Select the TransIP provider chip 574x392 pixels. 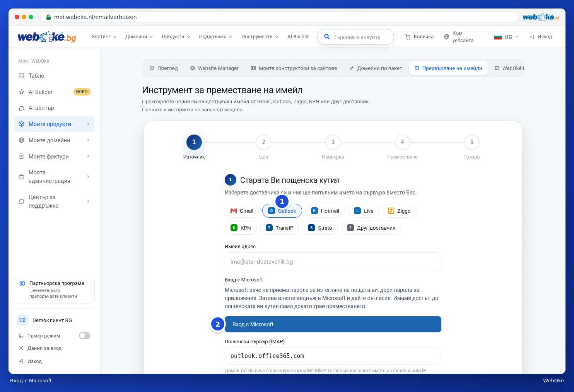(x=279, y=228)
